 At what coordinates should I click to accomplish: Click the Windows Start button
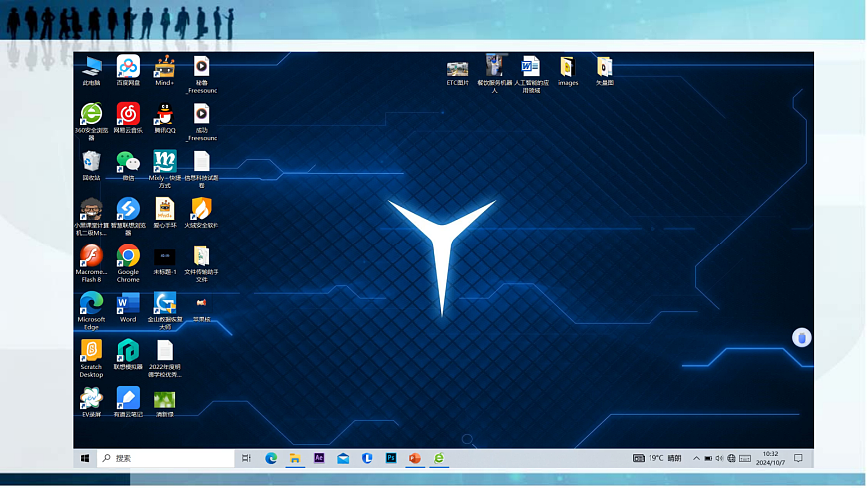pos(85,458)
